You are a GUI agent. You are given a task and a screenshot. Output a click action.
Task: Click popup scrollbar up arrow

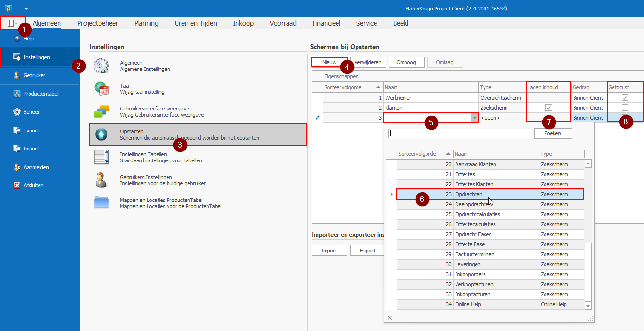point(588,164)
